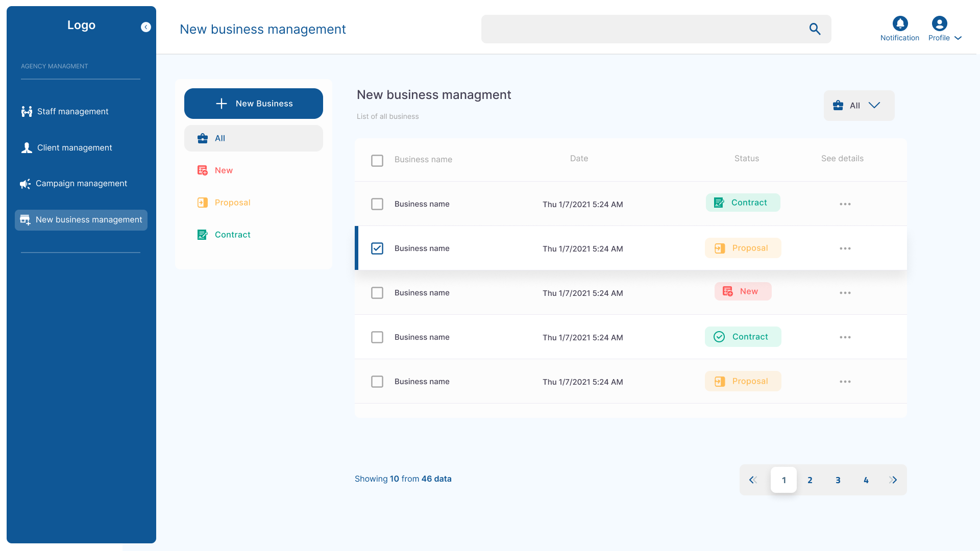980x551 pixels.
Task: Click the search magnifier icon
Action: point(815,29)
